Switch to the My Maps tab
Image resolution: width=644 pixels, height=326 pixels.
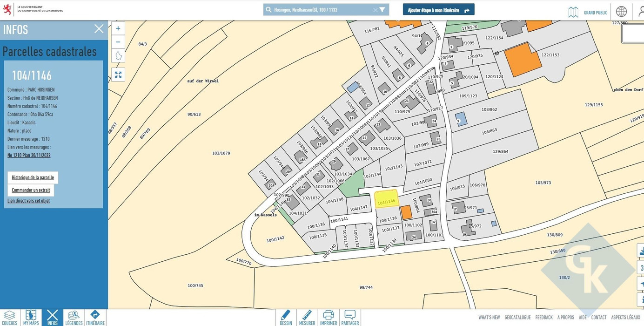[x=31, y=318]
